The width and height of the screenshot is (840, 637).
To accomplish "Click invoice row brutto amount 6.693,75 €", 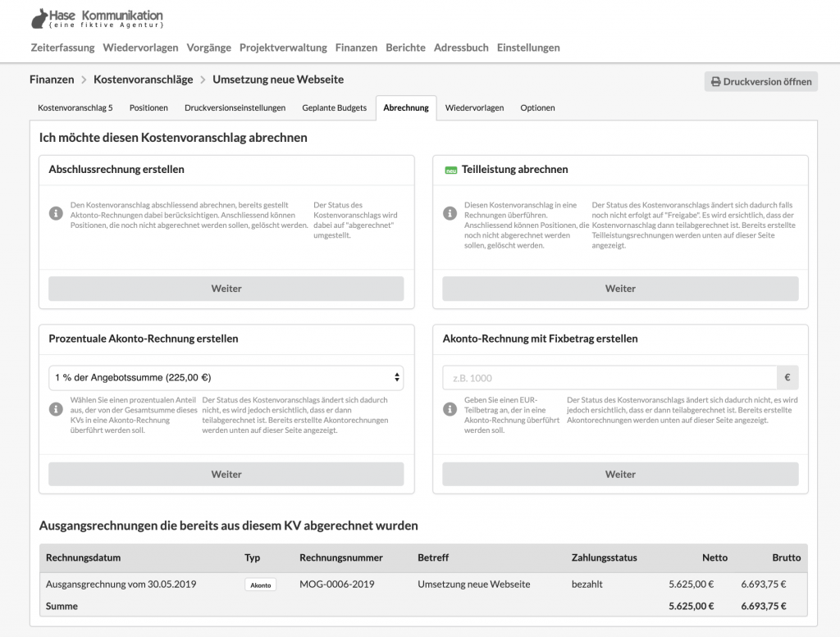I will coord(764,584).
